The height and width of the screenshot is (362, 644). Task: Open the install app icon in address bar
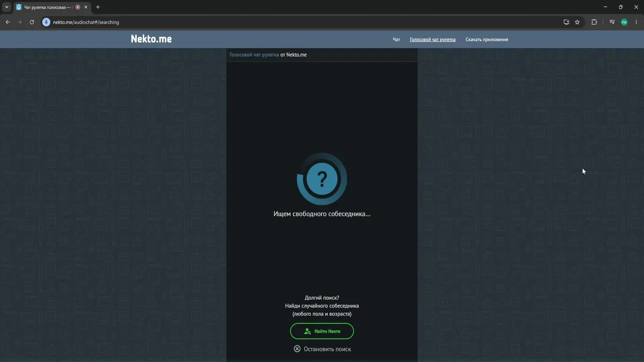567,22
